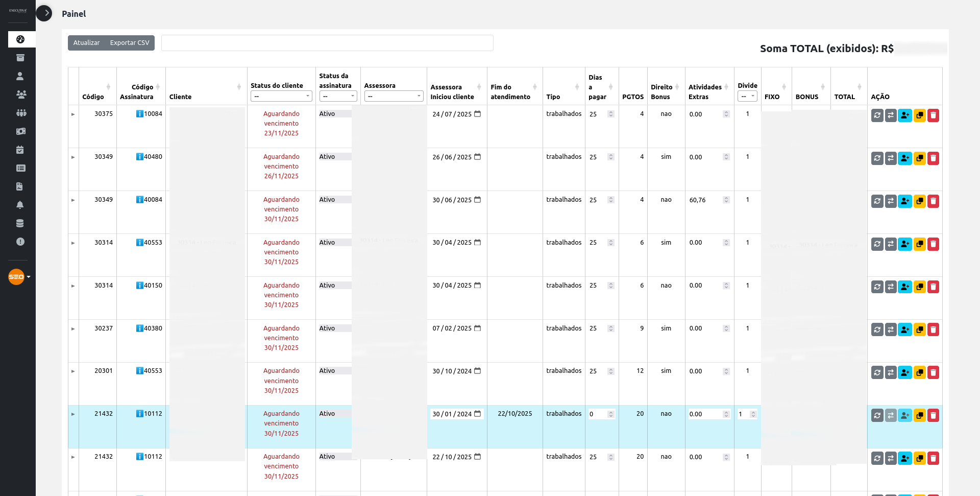
Task: Open the Divide filter dropdown
Action: coord(747,96)
